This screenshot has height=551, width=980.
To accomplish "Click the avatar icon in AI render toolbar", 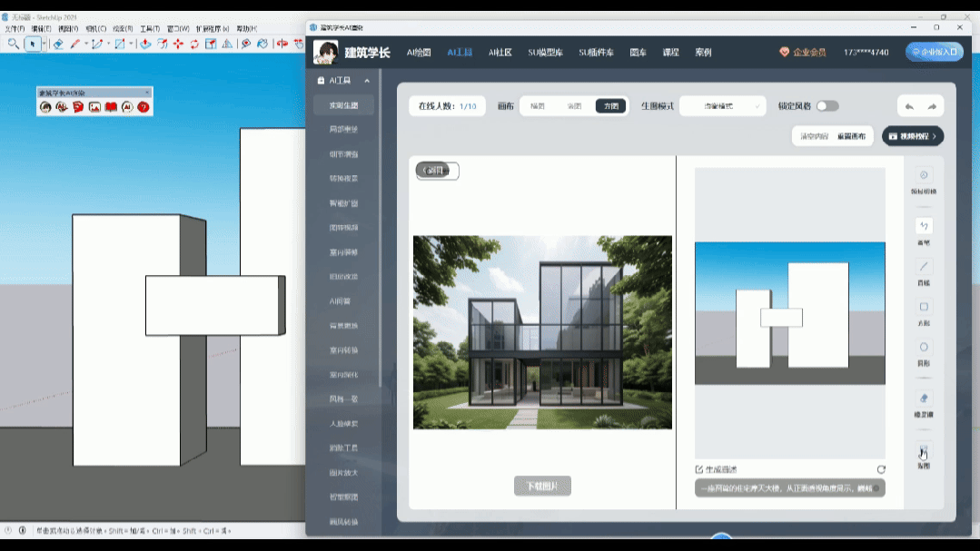I will coord(45,107).
